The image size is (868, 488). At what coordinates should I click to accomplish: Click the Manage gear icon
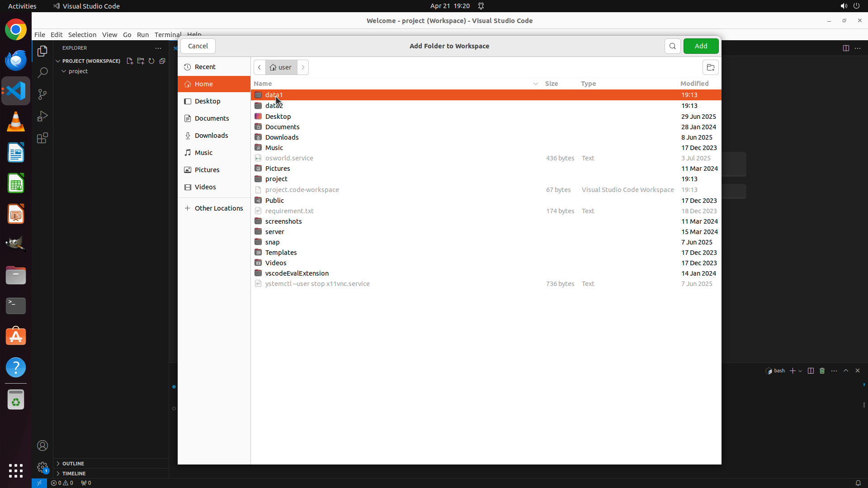pos(42,467)
